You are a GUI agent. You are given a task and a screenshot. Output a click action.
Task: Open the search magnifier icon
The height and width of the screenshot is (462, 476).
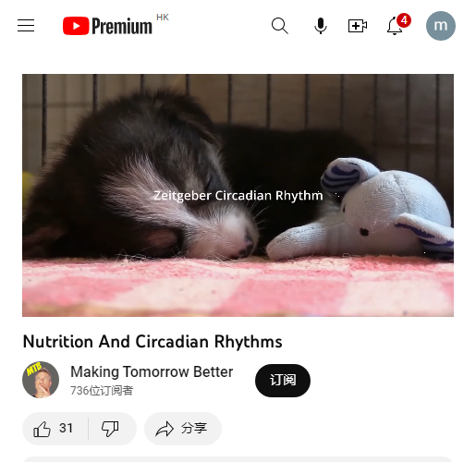pos(280,26)
